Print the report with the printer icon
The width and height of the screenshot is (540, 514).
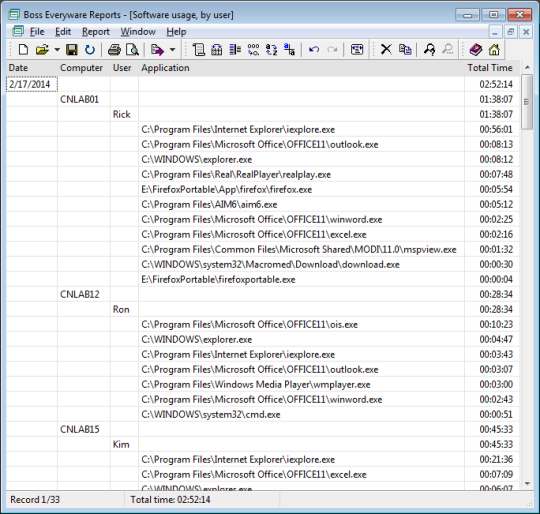(114, 50)
